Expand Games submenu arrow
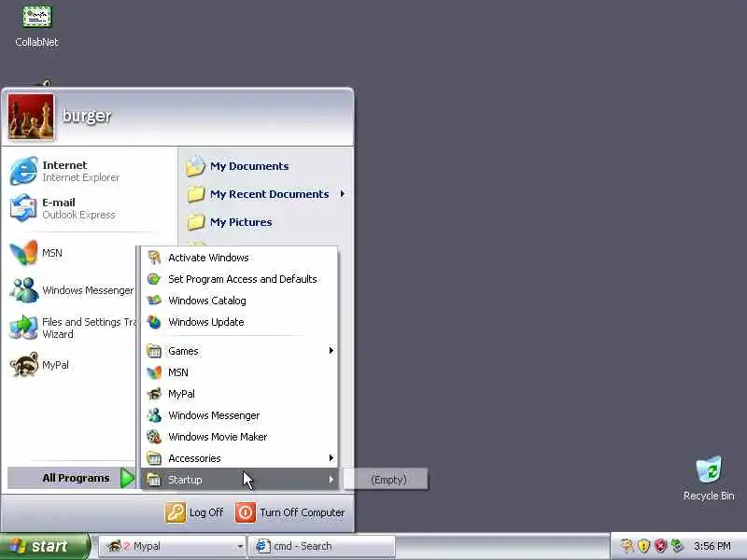The width and height of the screenshot is (747, 560). (x=331, y=351)
